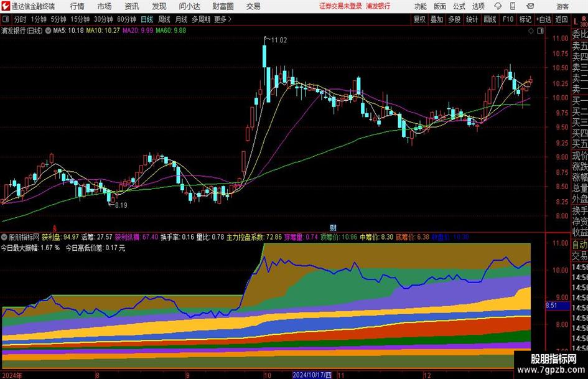Open the 功能 menu

point(421,6)
